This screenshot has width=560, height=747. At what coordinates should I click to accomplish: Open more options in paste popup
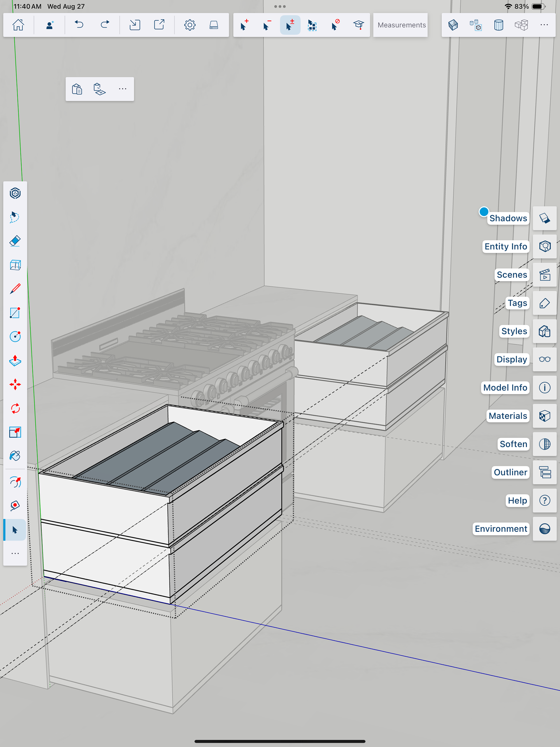tap(123, 89)
